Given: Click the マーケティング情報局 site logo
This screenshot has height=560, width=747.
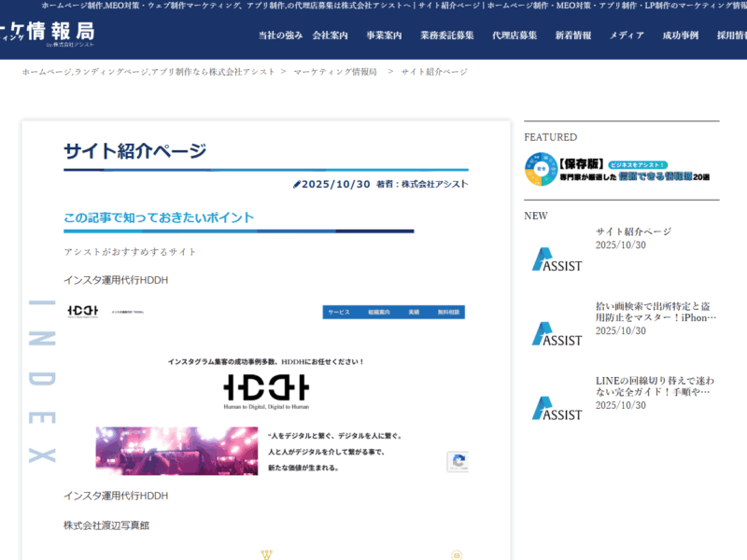Looking at the screenshot, I should click(x=47, y=35).
